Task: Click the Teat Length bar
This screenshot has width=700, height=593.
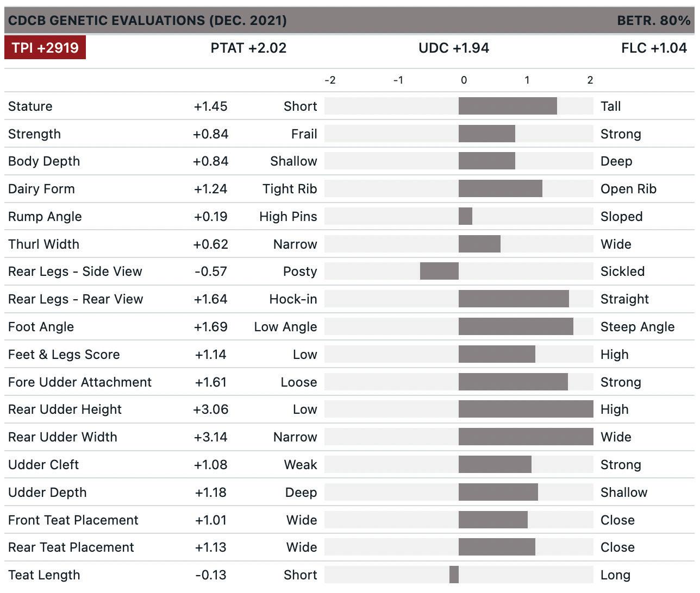Action: [454, 575]
